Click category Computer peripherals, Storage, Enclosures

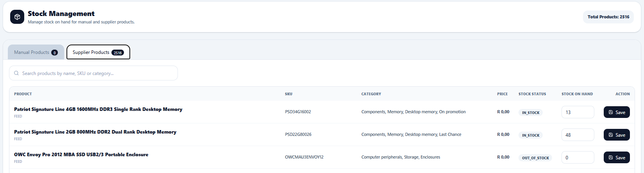[x=401, y=157]
